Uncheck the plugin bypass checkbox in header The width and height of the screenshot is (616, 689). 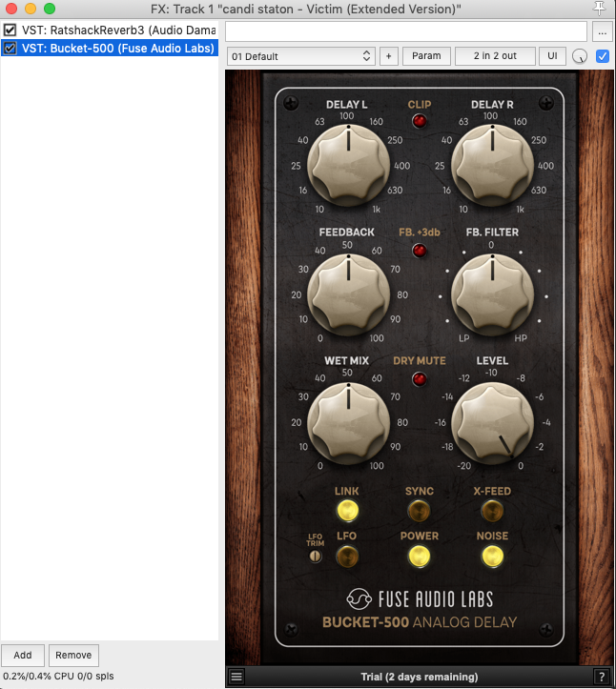pos(603,56)
